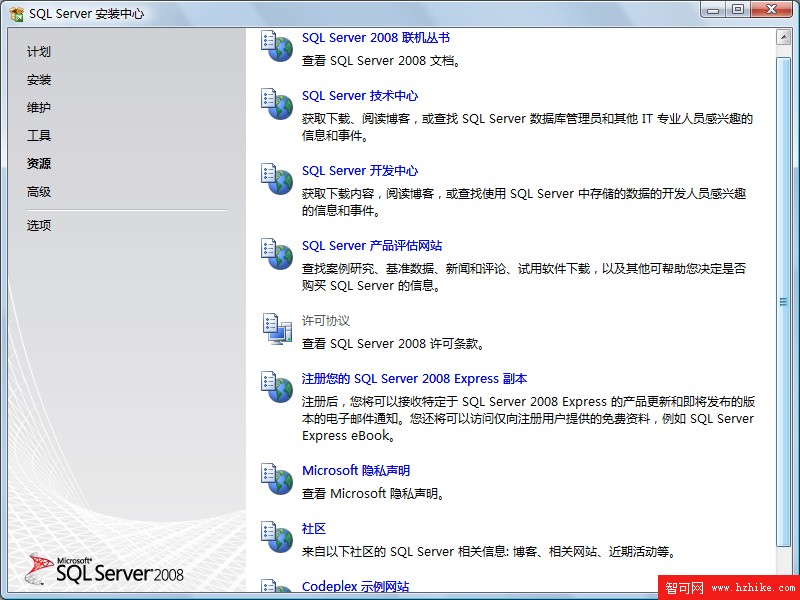The width and height of the screenshot is (800, 600).
Task: Close the SQL Server 安装中心 window
Action: coord(771,10)
